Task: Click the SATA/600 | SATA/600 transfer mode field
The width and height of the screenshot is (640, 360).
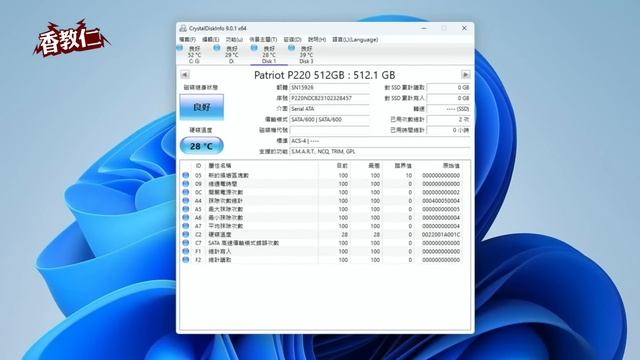Action: [x=329, y=120]
